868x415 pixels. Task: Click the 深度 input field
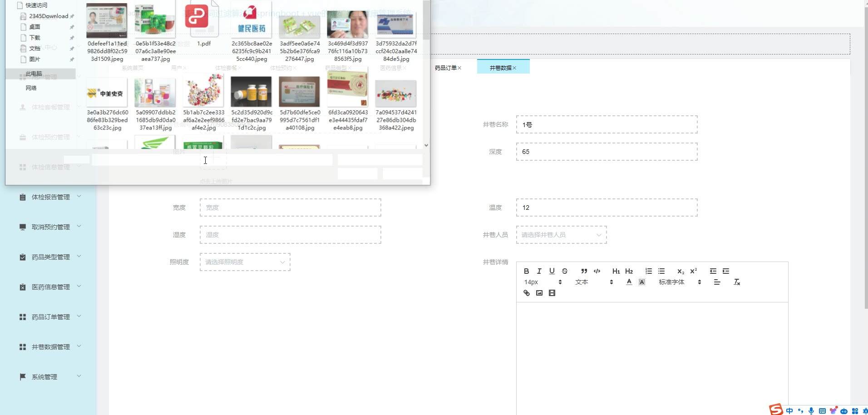tap(607, 152)
